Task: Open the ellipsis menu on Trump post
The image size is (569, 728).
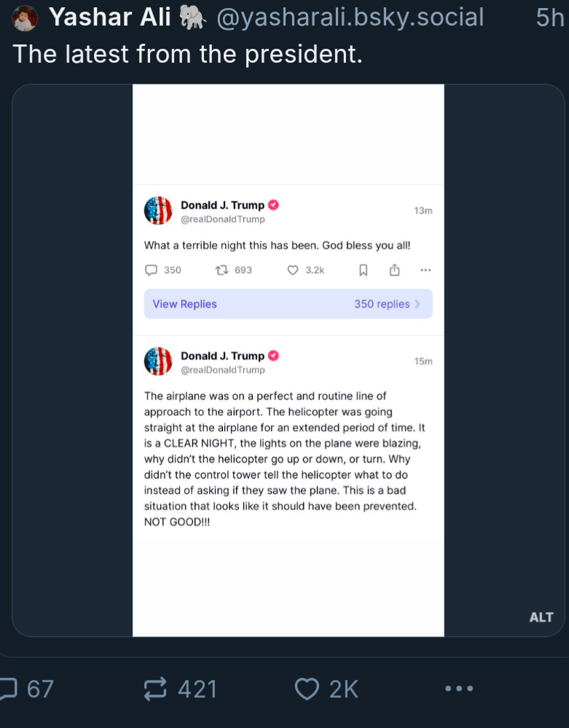Action: pyautogui.click(x=425, y=270)
